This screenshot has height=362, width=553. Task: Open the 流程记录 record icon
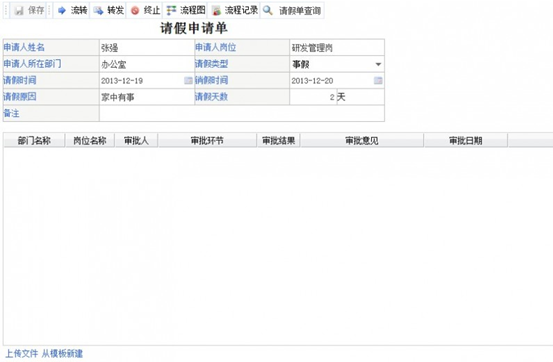216,11
